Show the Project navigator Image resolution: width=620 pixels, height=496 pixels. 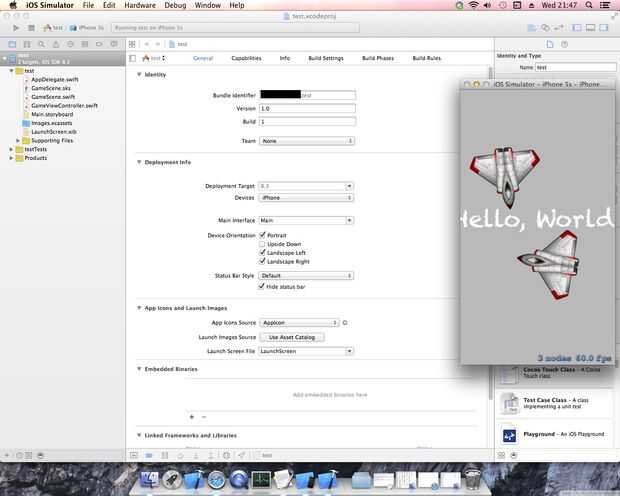(12, 44)
